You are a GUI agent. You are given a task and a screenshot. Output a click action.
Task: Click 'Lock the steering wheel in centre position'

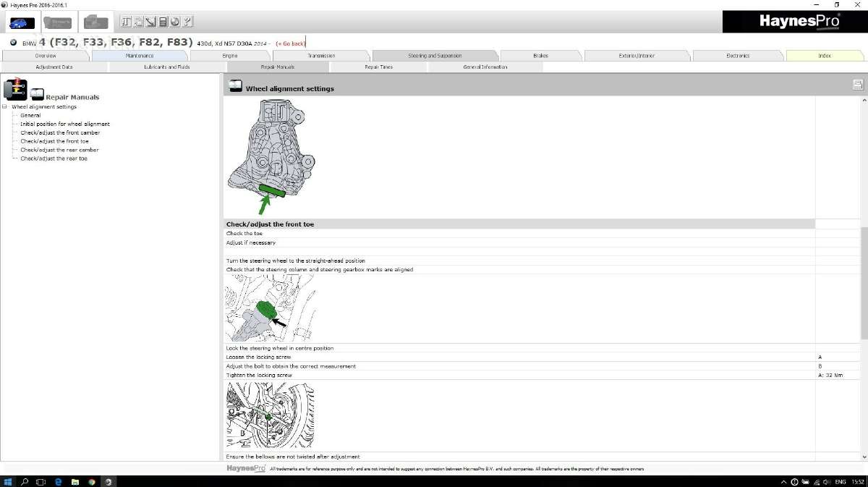[x=280, y=348]
